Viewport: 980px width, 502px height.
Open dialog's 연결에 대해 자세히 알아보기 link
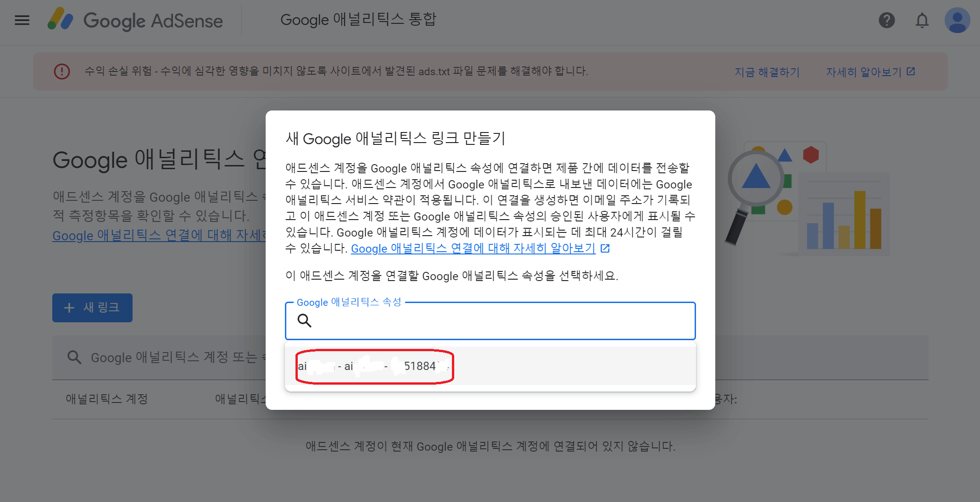[x=473, y=248]
